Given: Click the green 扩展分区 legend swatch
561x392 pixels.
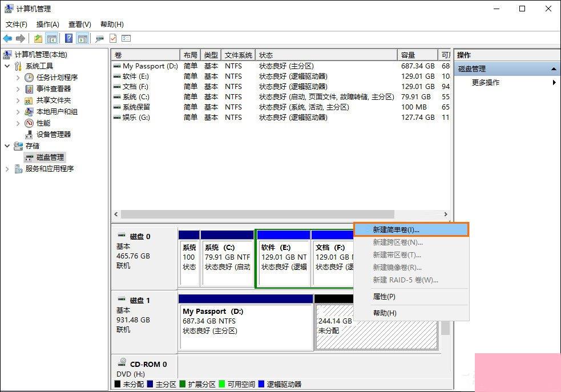Looking at the screenshot, I should click(x=182, y=384).
